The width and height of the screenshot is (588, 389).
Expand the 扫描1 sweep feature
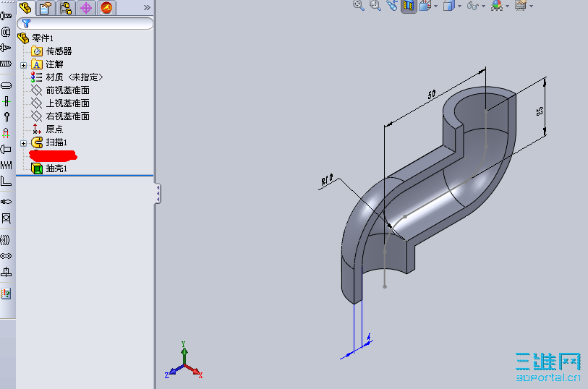(23, 143)
